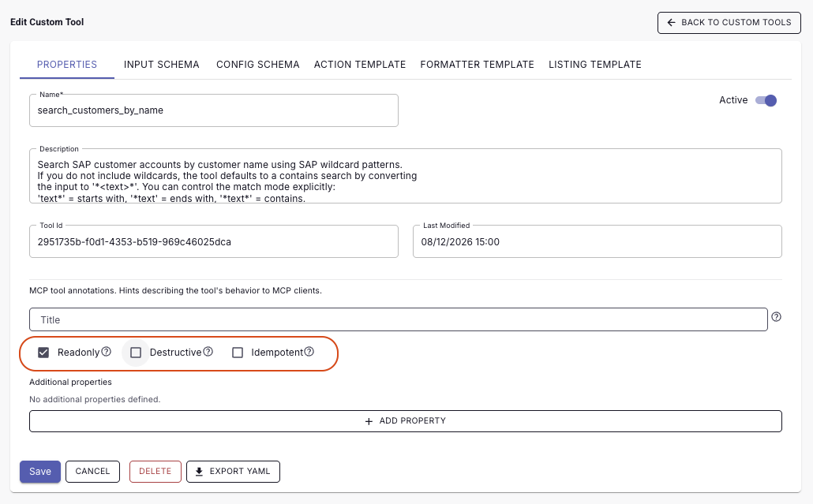Image resolution: width=813 pixels, height=504 pixels.
Task: Click the 'No additional properties defined.' text
Action: point(95,399)
